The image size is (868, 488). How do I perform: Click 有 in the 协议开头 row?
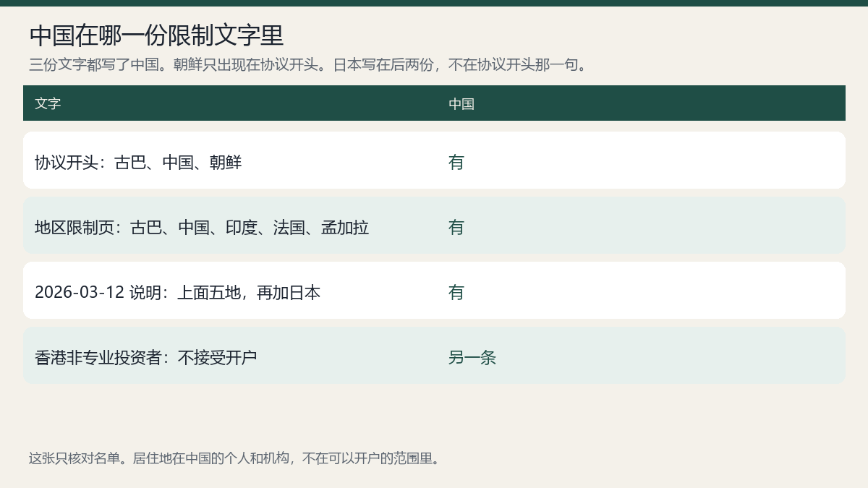(456, 163)
